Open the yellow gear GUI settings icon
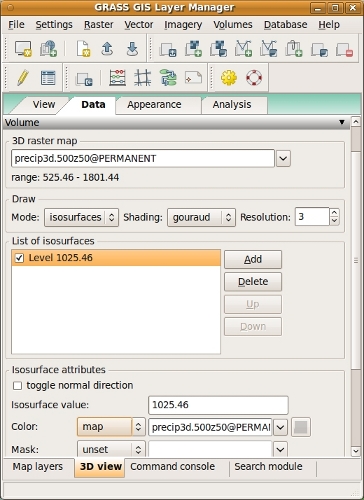Image resolution: width=364 pixels, height=500 pixels. [x=229, y=78]
